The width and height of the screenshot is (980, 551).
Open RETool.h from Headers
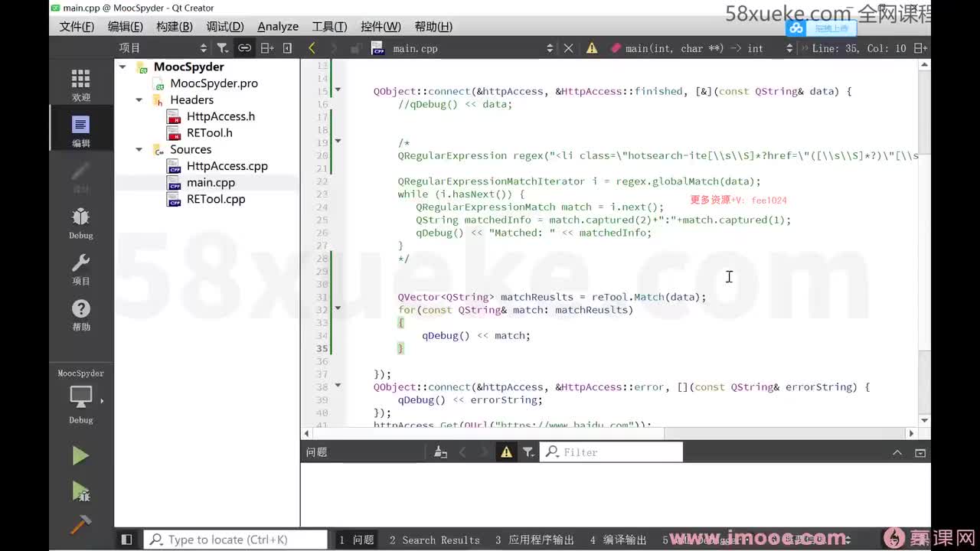[x=209, y=132]
